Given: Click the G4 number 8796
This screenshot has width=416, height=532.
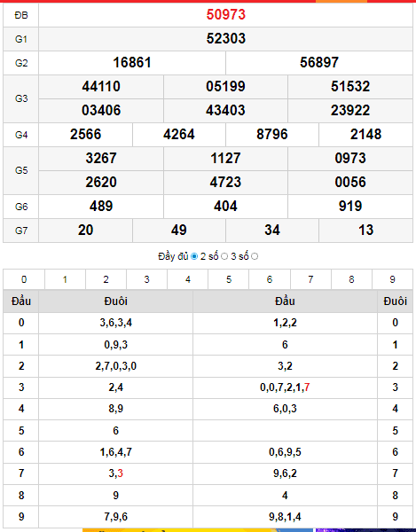Looking at the screenshot, I should tap(272, 135).
